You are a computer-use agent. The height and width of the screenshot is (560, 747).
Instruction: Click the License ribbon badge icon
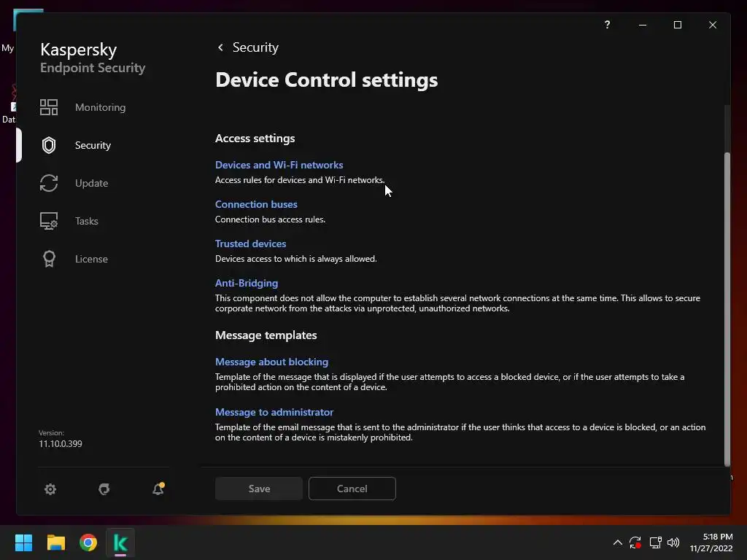(49, 259)
